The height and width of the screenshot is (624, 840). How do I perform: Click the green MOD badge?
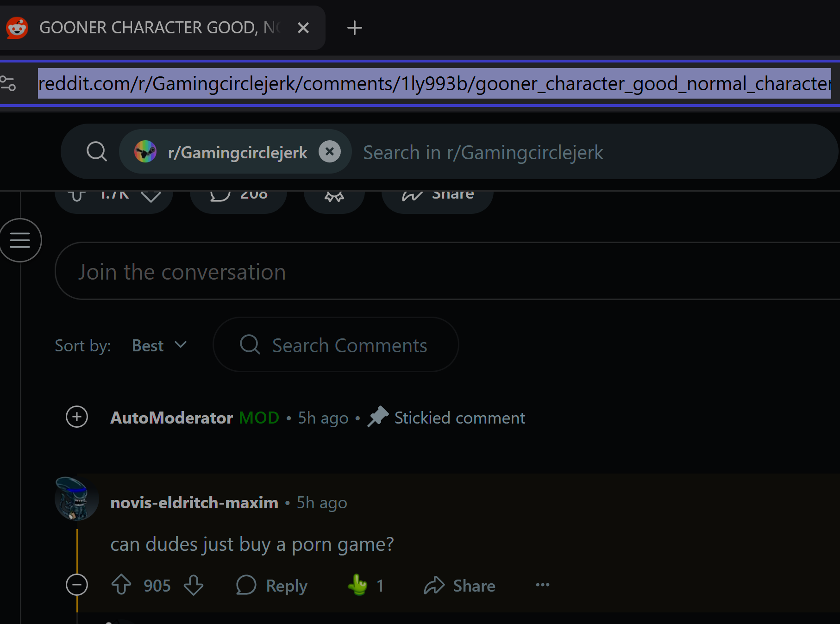[x=259, y=418]
